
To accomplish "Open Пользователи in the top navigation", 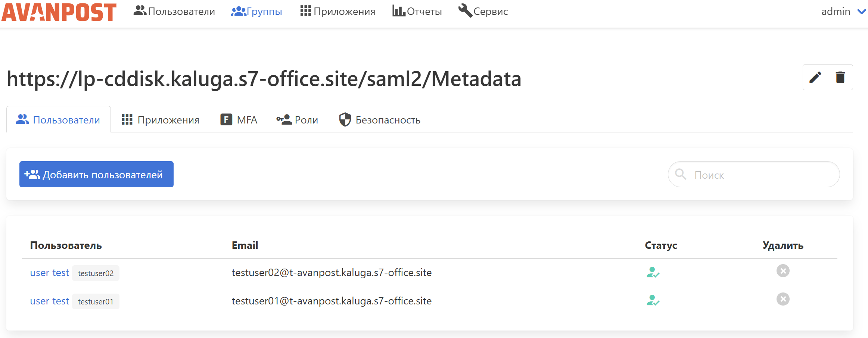I will [x=174, y=11].
